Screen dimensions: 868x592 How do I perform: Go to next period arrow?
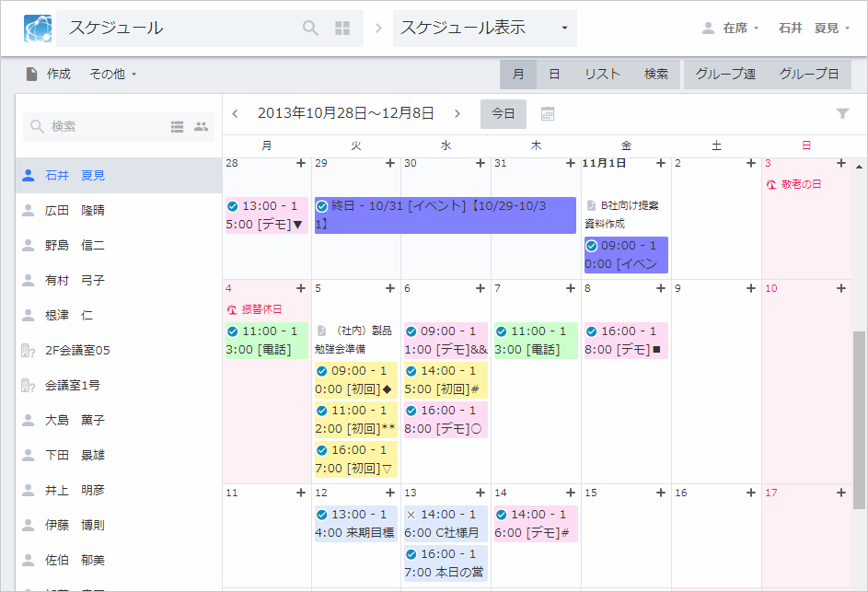[457, 113]
